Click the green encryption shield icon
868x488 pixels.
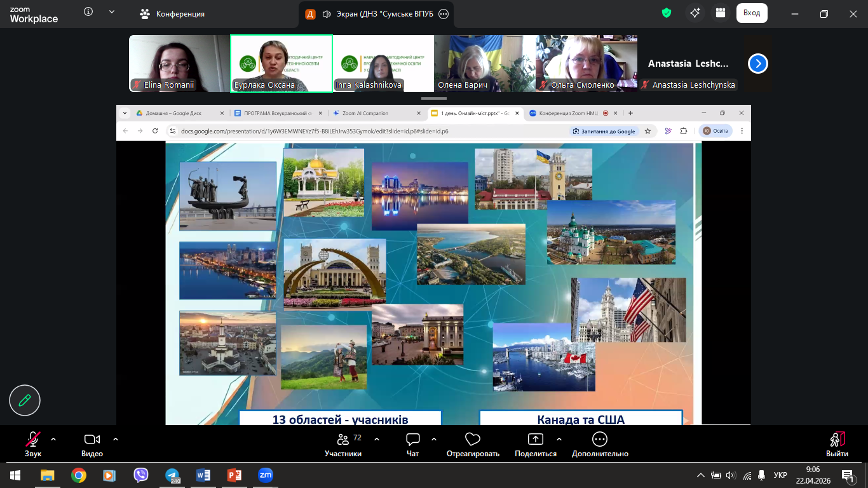tap(667, 13)
